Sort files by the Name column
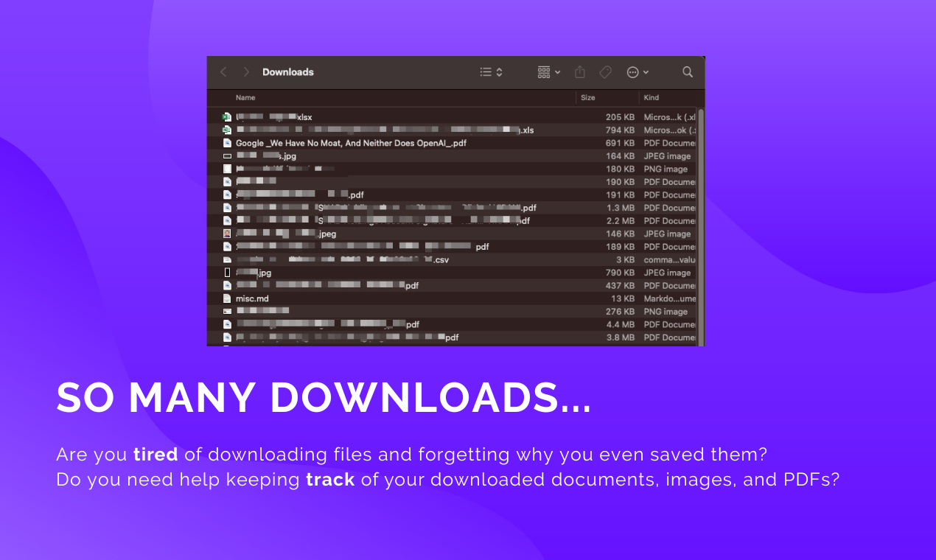This screenshot has height=560, width=936. click(245, 97)
